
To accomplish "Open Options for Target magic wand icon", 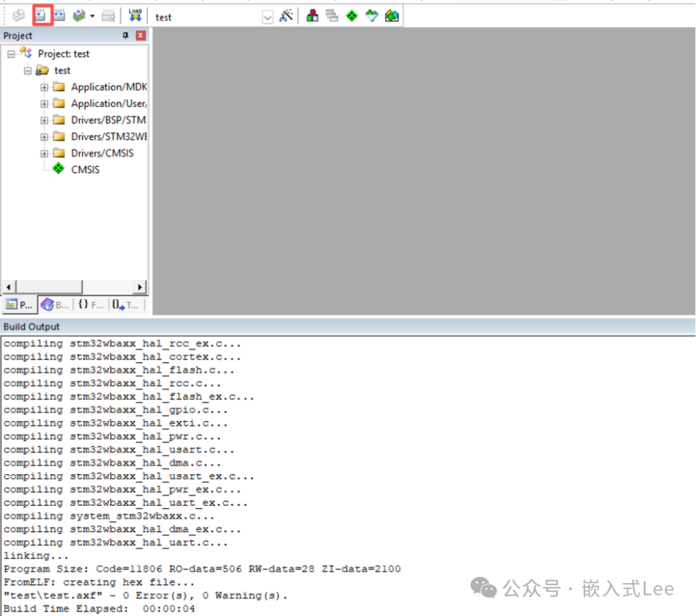I will coord(286,16).
